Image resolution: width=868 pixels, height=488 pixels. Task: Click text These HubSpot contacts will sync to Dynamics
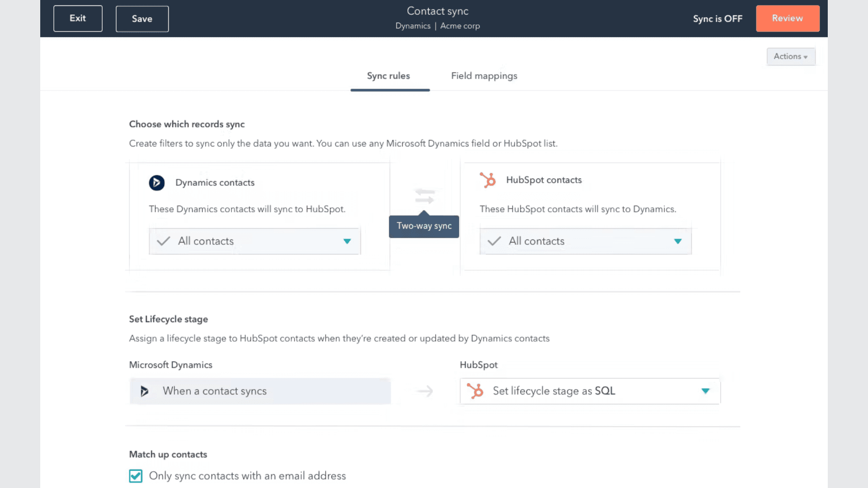coord(578,209)
